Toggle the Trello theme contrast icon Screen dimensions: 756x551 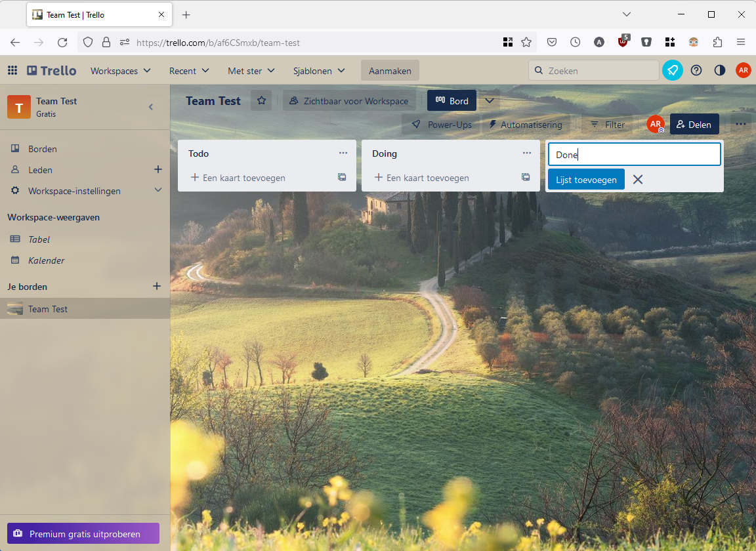[x=720, y=71]
